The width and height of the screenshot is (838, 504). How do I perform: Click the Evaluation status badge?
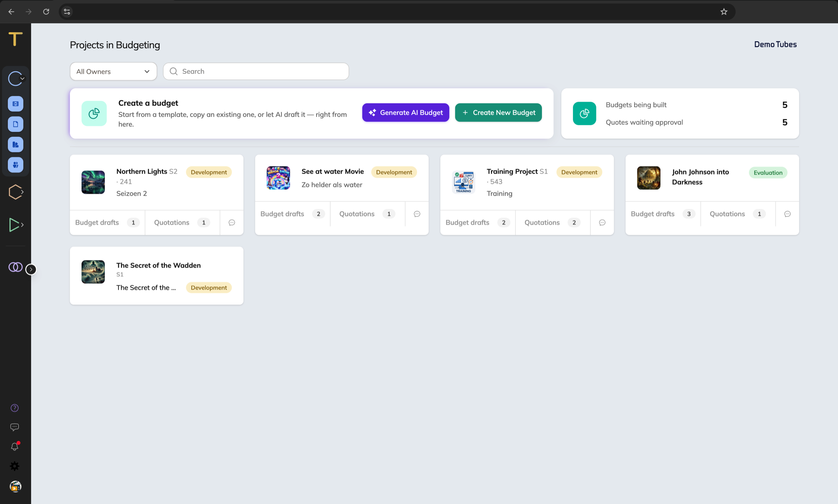pos(768,173)
